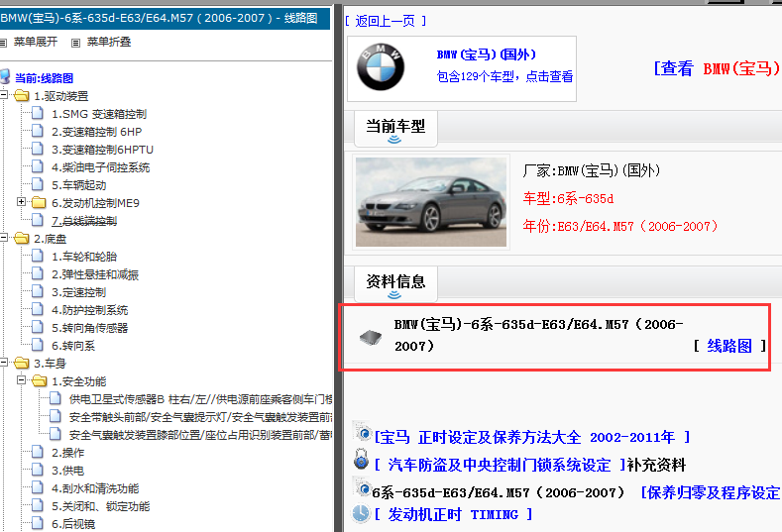Open 包含129个车型，点击查看 link

click(504, 76)
